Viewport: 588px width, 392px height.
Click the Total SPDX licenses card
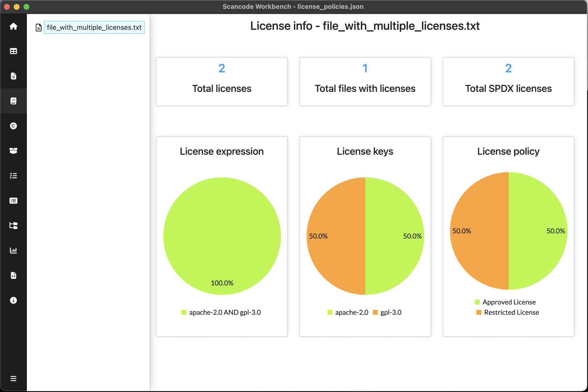tap(508, 82)
